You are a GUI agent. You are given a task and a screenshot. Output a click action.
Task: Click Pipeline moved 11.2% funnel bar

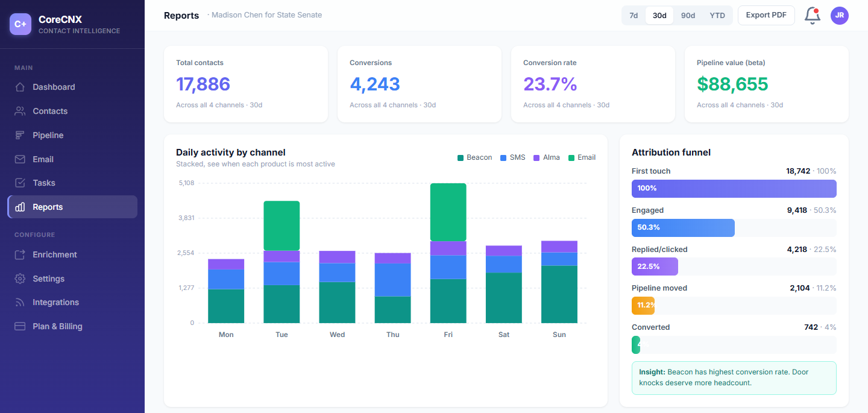643,306
